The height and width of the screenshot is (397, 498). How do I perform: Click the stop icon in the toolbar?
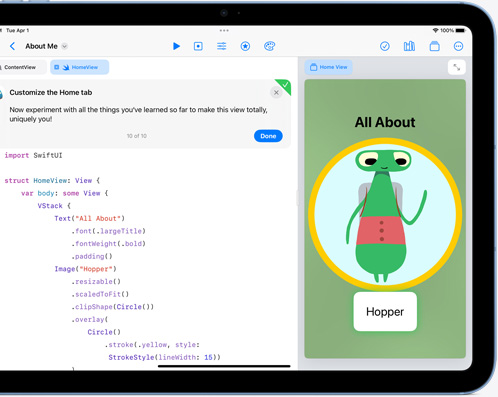(x=198, y=46)
